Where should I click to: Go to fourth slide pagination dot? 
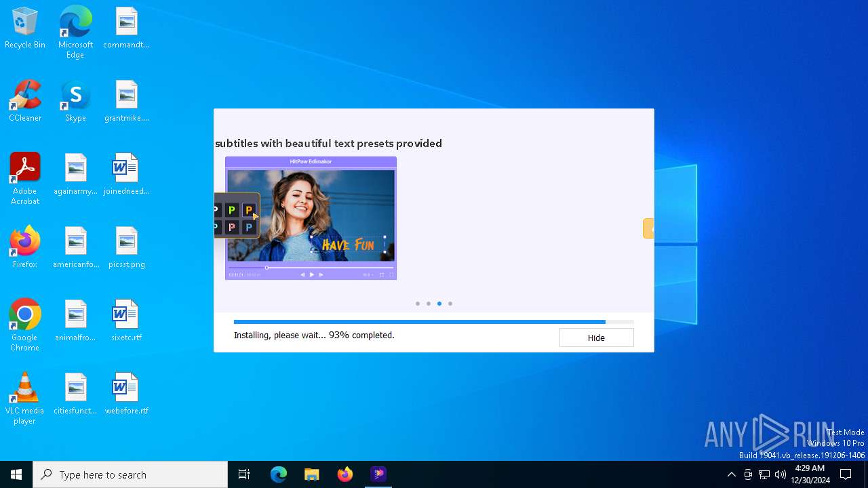point(450,304)
